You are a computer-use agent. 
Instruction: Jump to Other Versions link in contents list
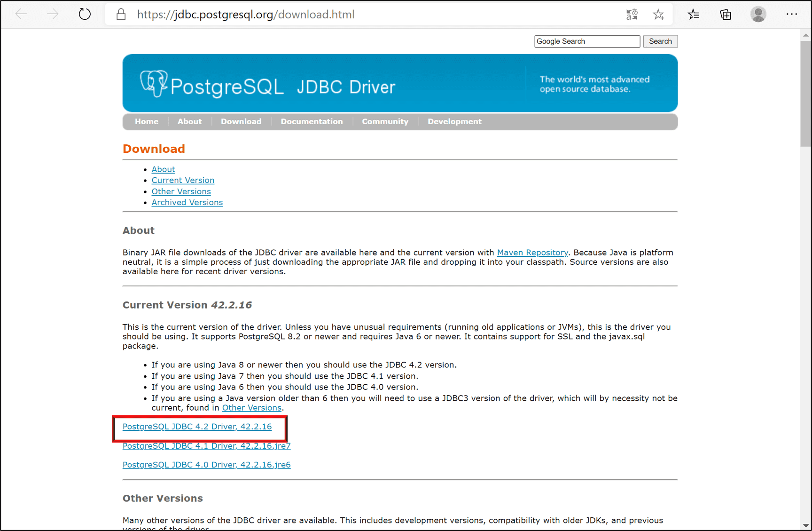[x=181, y=191]
